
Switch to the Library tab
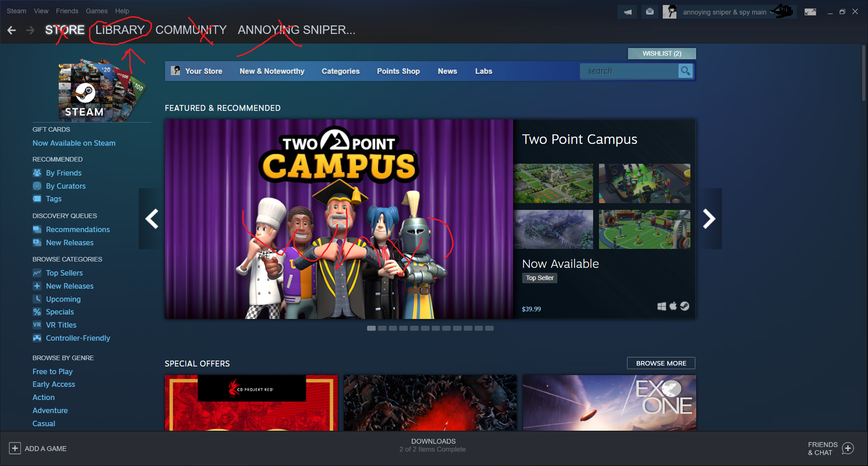(120, 30)
